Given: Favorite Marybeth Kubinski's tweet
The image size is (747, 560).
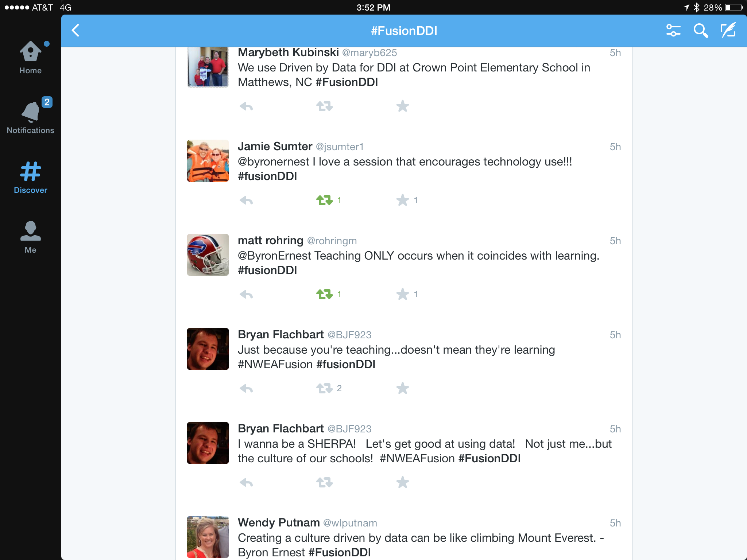Looking at the screenshot, I should 403,106.
